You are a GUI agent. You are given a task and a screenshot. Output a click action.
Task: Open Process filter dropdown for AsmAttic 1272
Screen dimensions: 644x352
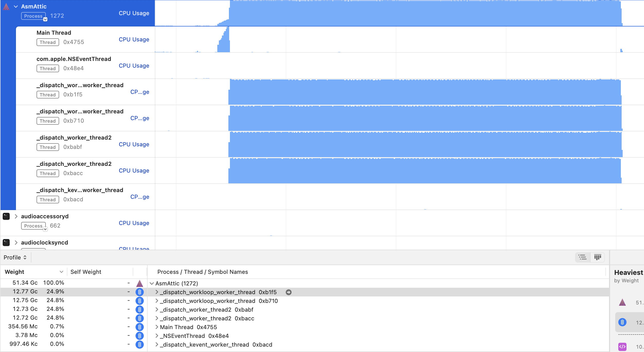45,19
